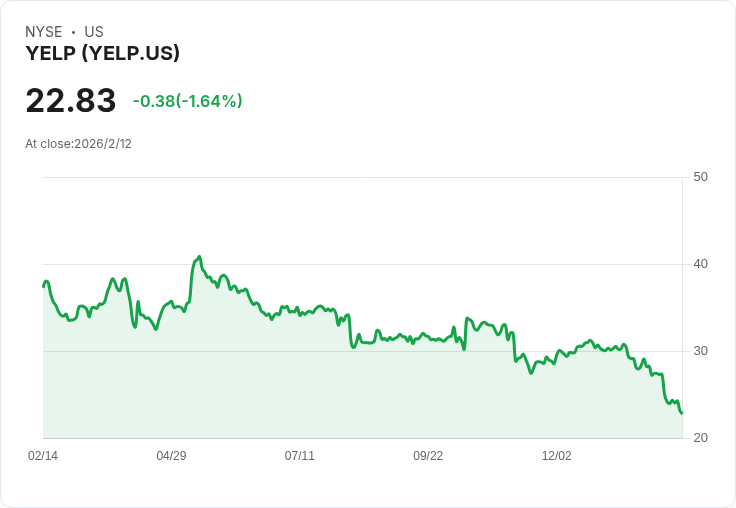
Task: Click the 40 y-axis label
Action: (x=700, y=264)
